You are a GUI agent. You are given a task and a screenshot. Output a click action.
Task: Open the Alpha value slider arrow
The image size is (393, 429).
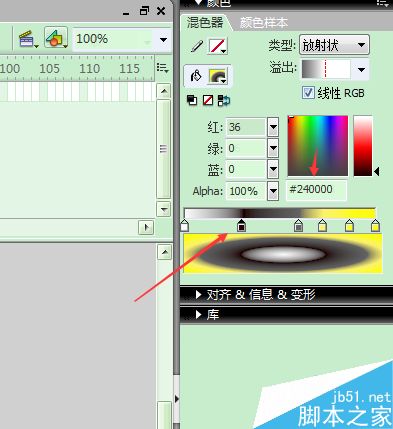273,191
